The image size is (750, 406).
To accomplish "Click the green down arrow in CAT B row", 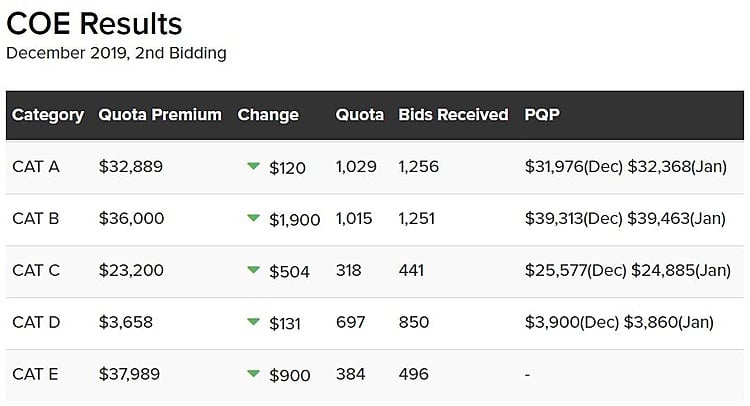I will [x=254, y=218].
